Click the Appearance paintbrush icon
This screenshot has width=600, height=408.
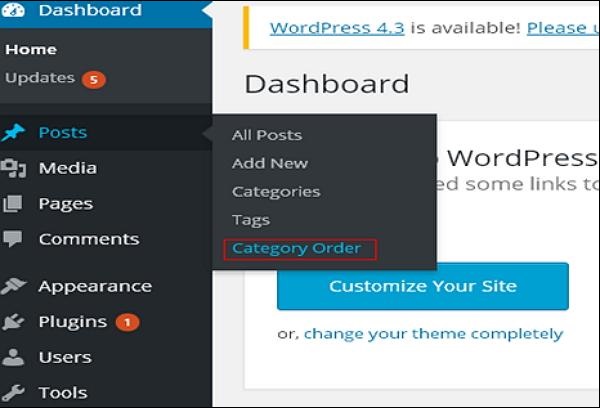(14, 286)
